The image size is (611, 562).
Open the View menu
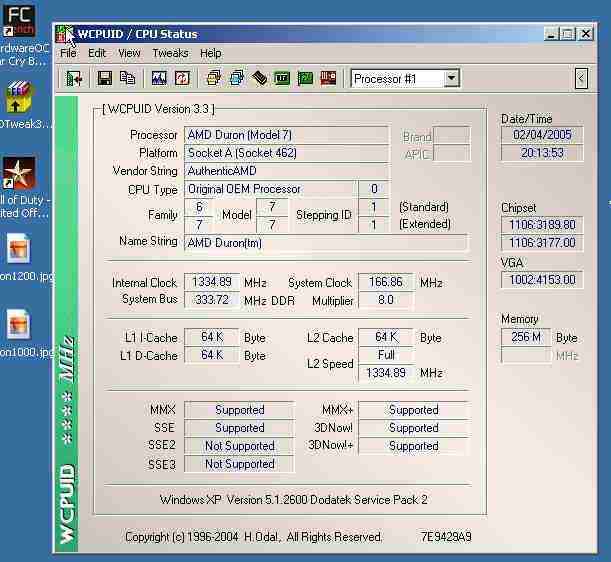[130, 53]
